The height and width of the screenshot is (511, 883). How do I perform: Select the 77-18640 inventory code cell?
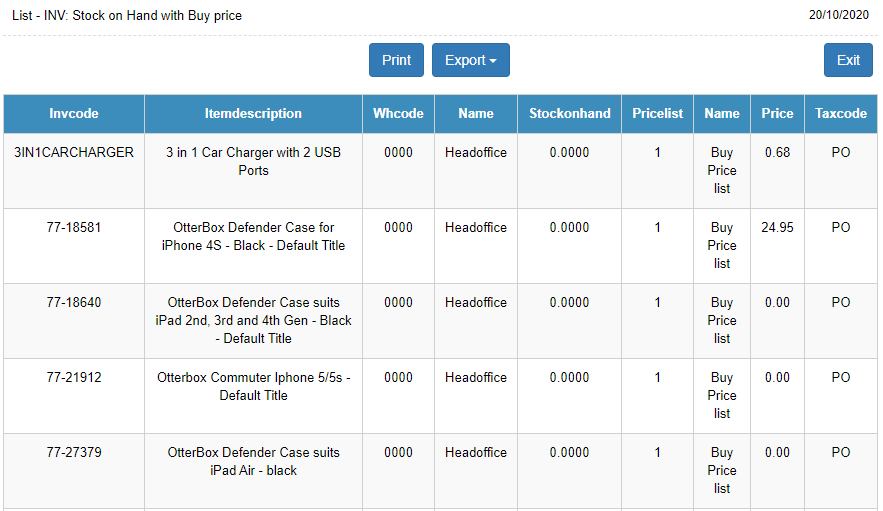click(74, 303)
